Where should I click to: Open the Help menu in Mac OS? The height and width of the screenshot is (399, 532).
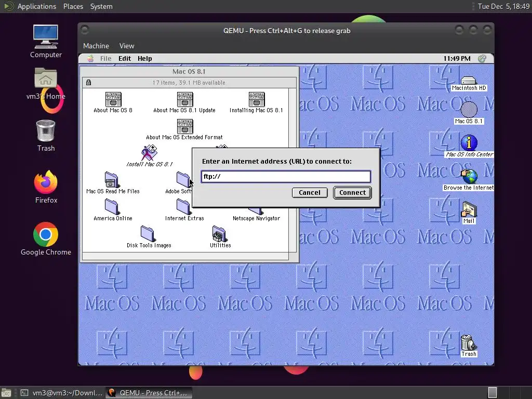[145, 58]
